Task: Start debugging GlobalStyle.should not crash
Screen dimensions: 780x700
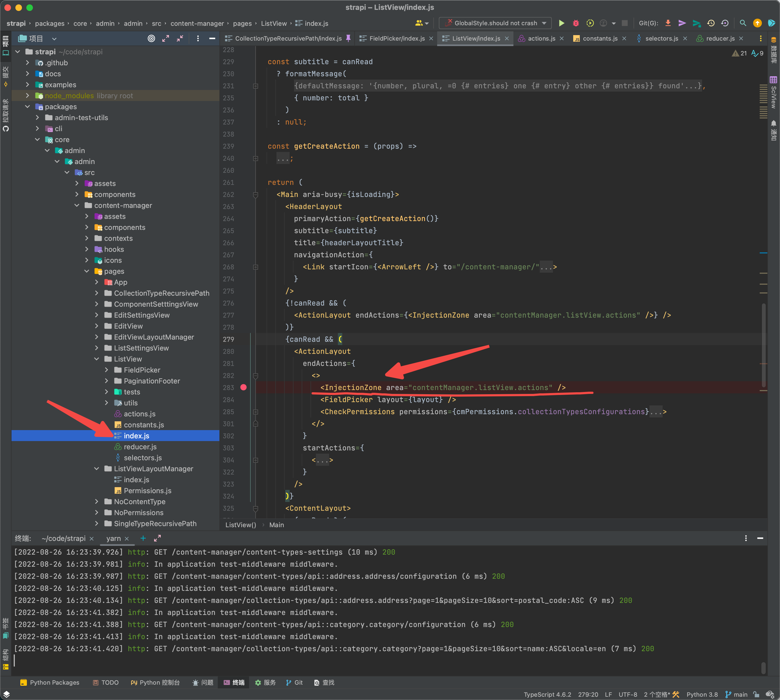Action: (576, 23)
